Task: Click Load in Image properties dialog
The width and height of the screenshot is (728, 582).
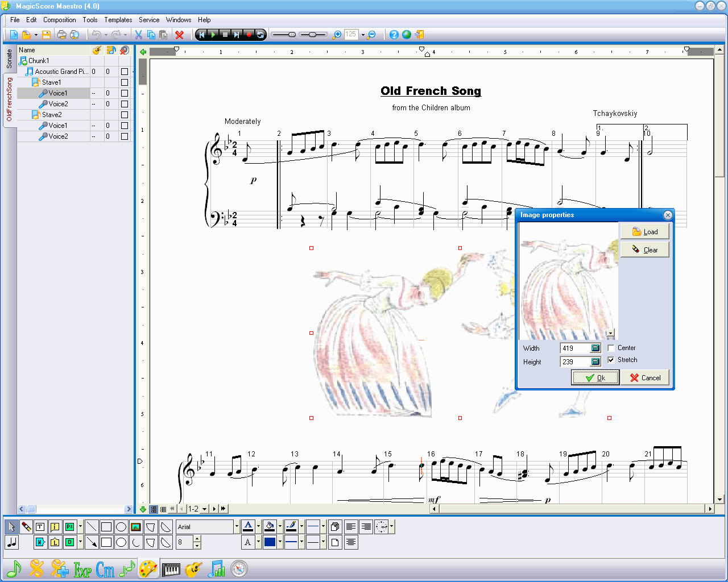Action: tap(644, 231)
